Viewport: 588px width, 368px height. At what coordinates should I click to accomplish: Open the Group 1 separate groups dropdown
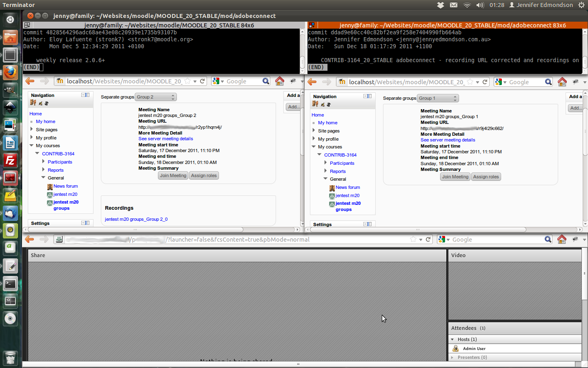pyautogui.click(x=438, y=98)
